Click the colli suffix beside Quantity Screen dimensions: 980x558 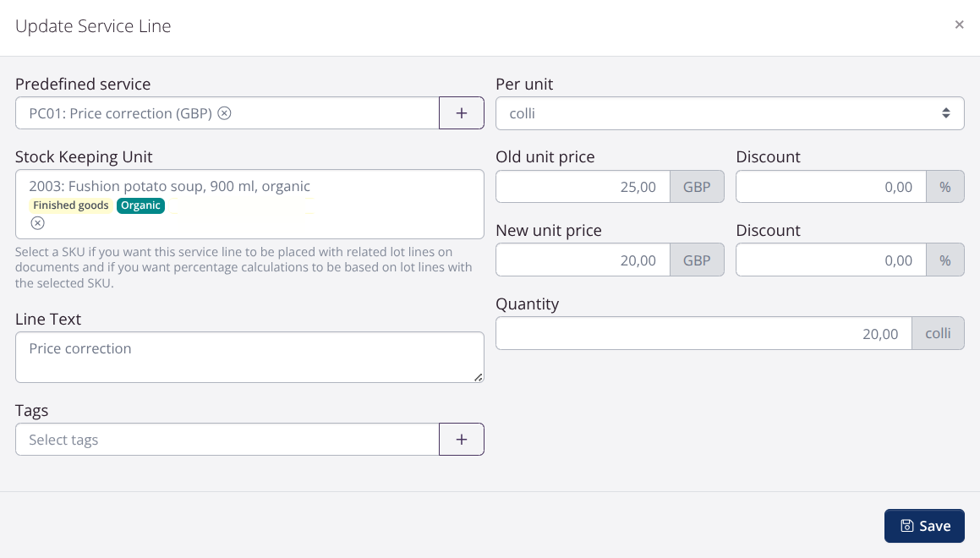938,333
